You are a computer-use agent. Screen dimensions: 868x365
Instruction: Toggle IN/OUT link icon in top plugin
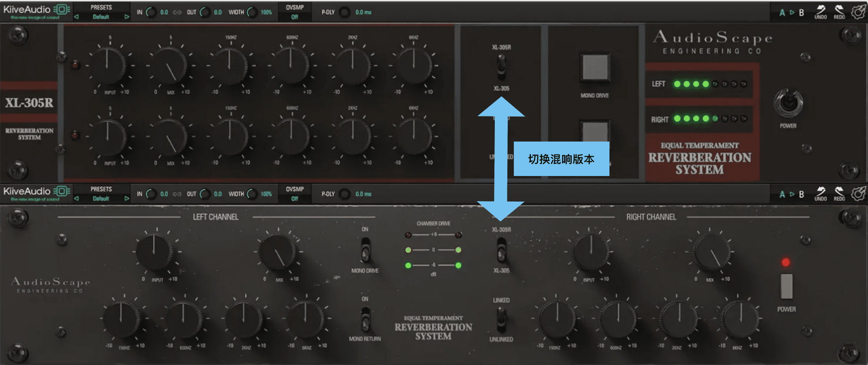(x=177, y=12)
